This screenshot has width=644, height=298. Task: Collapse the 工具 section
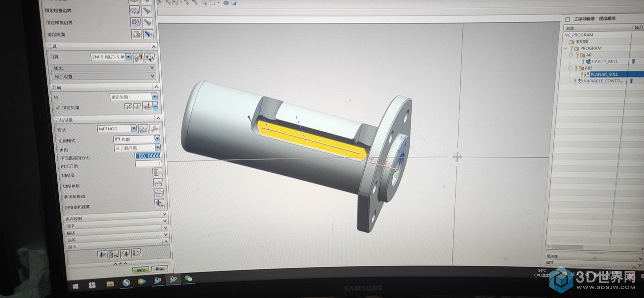[154, 46]
